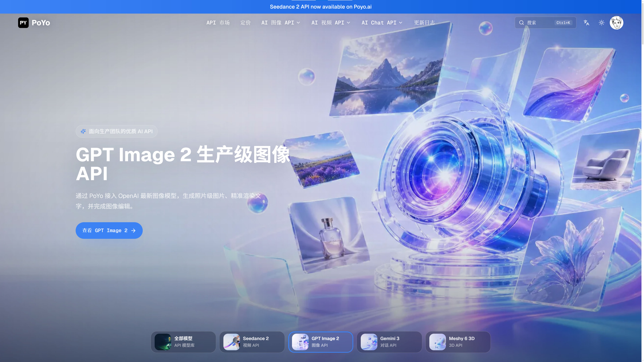
Task: Click the PoYo PY logo icon
Action: 23,23
